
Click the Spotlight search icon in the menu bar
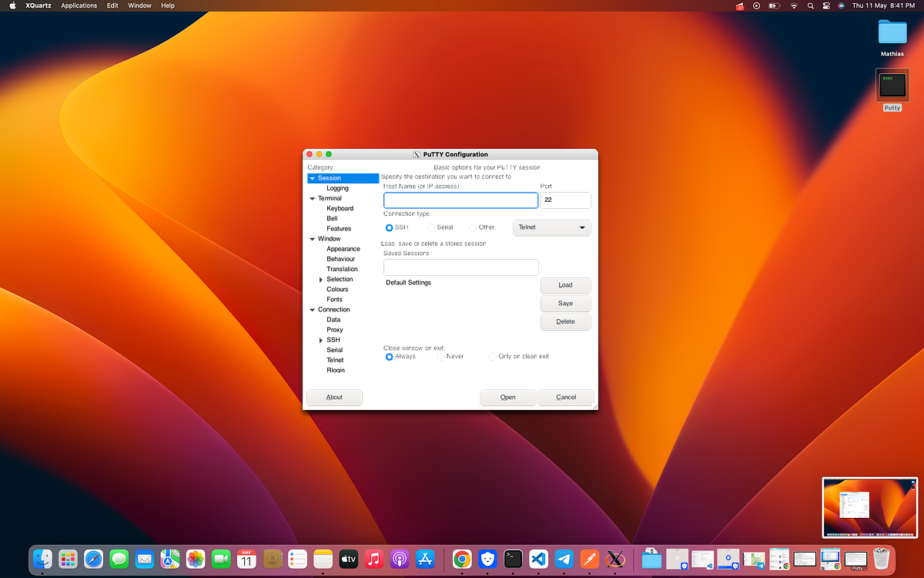pyautogui.click(x=810, y=5)
